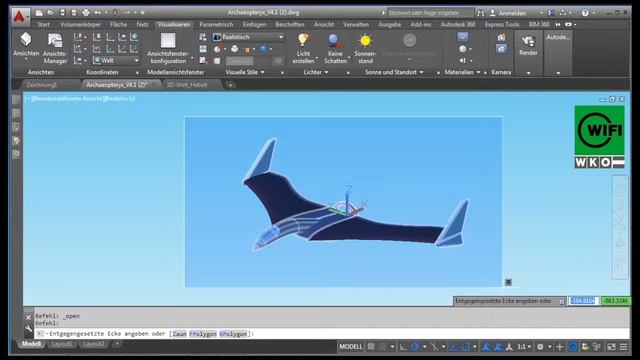This screenshot has height=360, width=640.
Task: Open the Start ribbon tab
Action: (43, 24)
